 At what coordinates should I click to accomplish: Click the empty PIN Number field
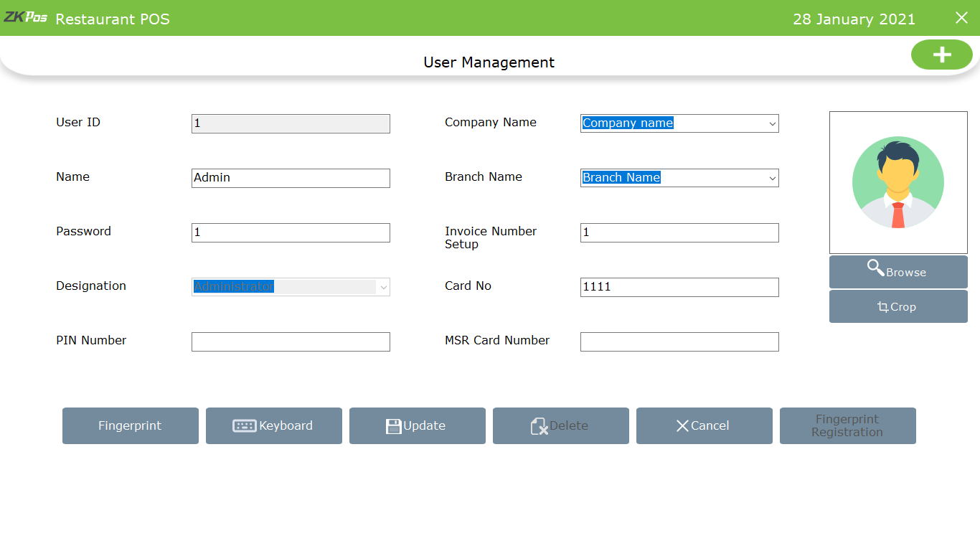(x=291, y=342)
